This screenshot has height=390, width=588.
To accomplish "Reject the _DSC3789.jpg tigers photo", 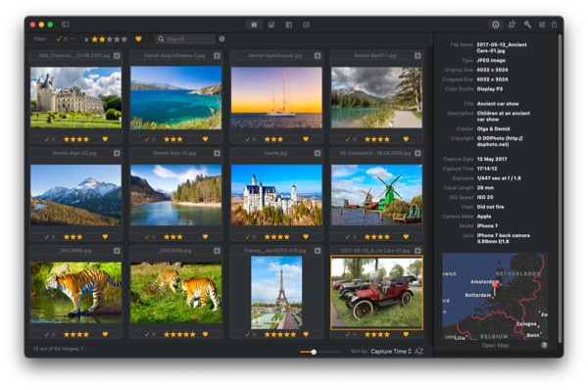I will tap(154, 334).
